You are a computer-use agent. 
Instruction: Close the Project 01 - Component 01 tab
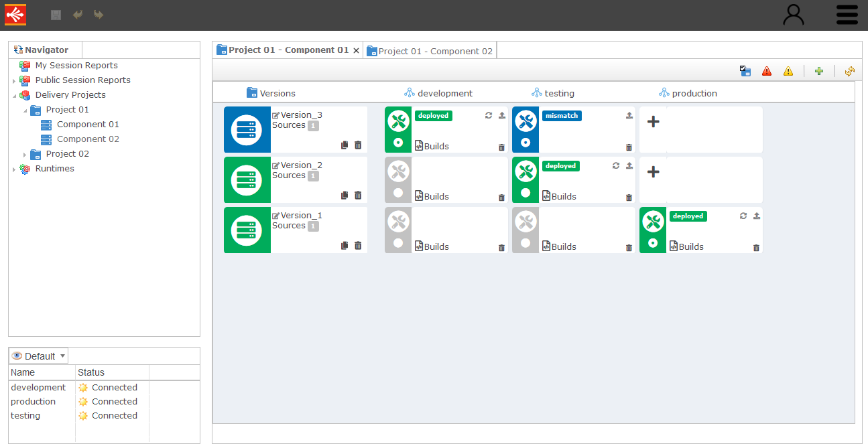[356, 50]
